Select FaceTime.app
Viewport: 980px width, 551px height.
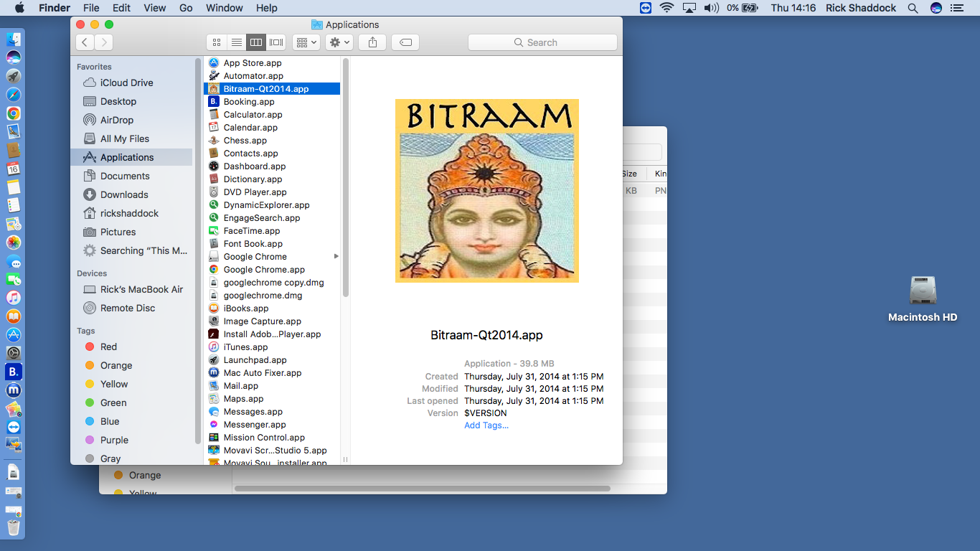(252, 231)
